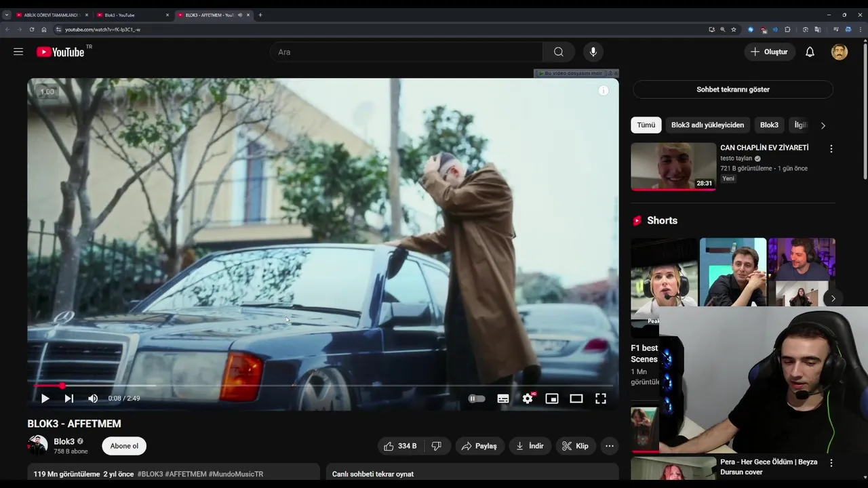The width and height of the screenshot is (868, 488).
Task: Open Chrome three-dot menu
Action: 861,30
